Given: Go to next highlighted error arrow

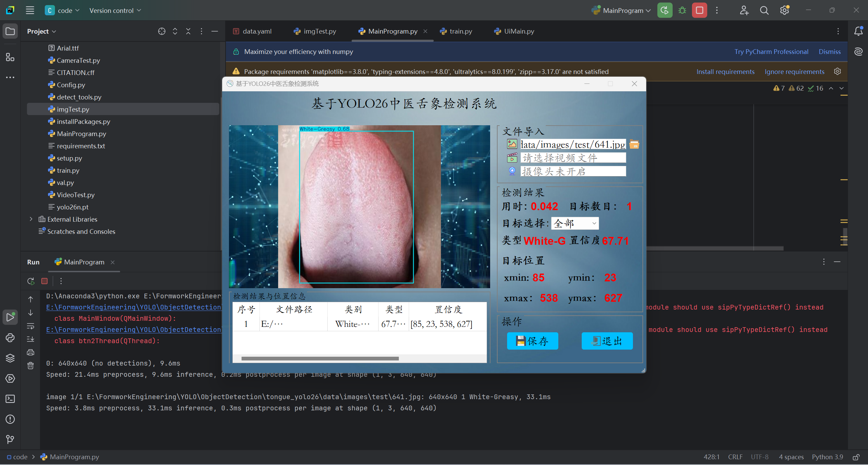Looking at the screenshot, I should click(x=841, y=88).
